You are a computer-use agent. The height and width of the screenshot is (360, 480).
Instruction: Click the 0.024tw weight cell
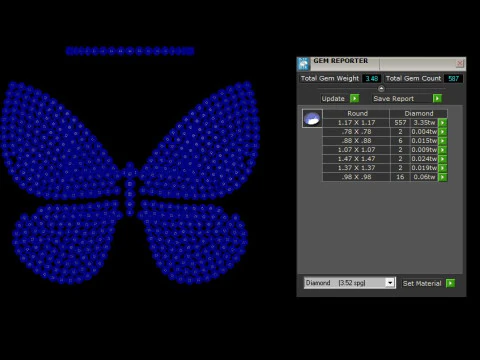pos(424,159)
